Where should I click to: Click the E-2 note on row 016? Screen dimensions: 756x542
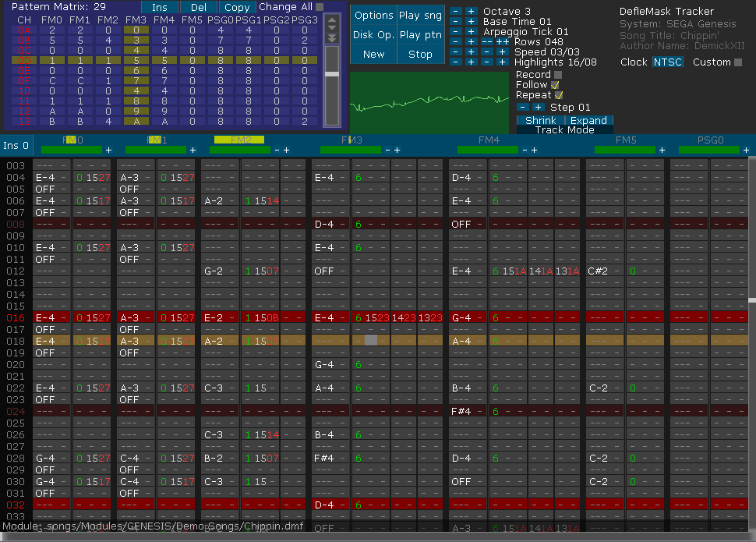214,317
